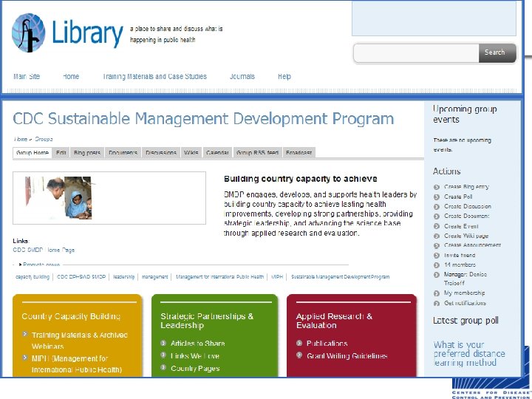The height and width of the screenshot is (399, 532).
Task: Click the Library water pump globe logo
Action: click(29, 33)
